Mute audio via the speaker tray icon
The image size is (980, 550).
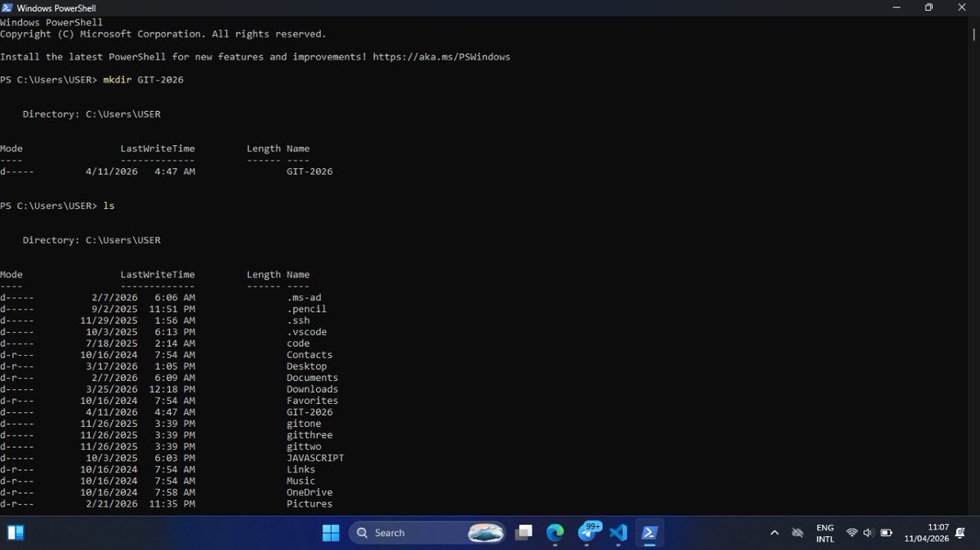pyautogui.click(x=867, y=532)
